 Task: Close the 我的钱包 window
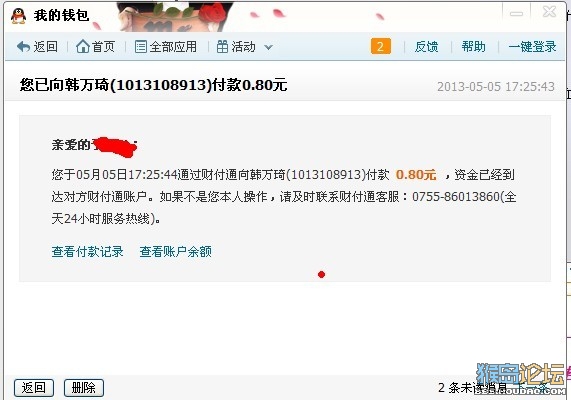click(549, 12)
